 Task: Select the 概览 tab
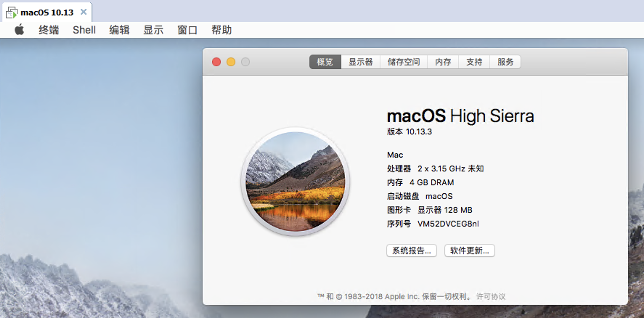(325, 62)
